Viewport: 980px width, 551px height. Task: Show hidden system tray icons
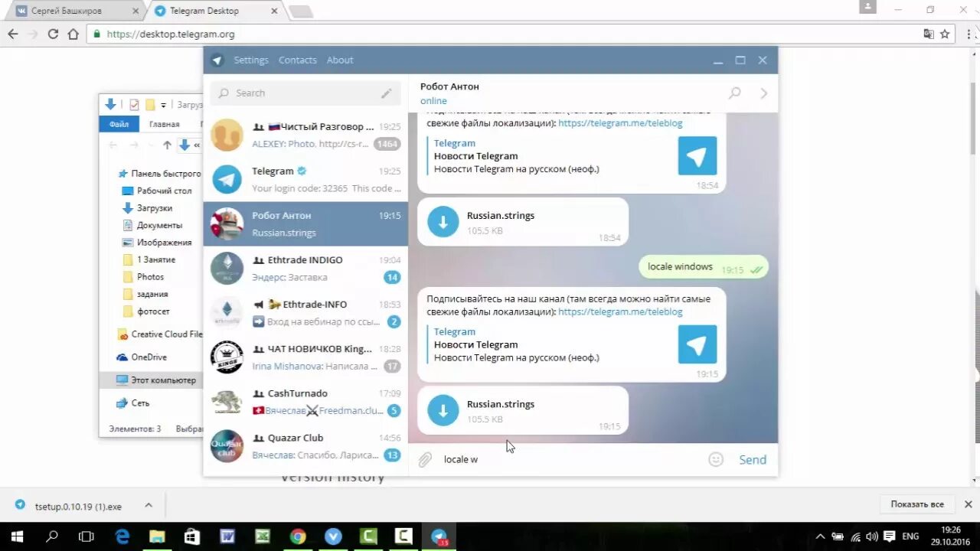pyautogui.click(x=821, y=536)
